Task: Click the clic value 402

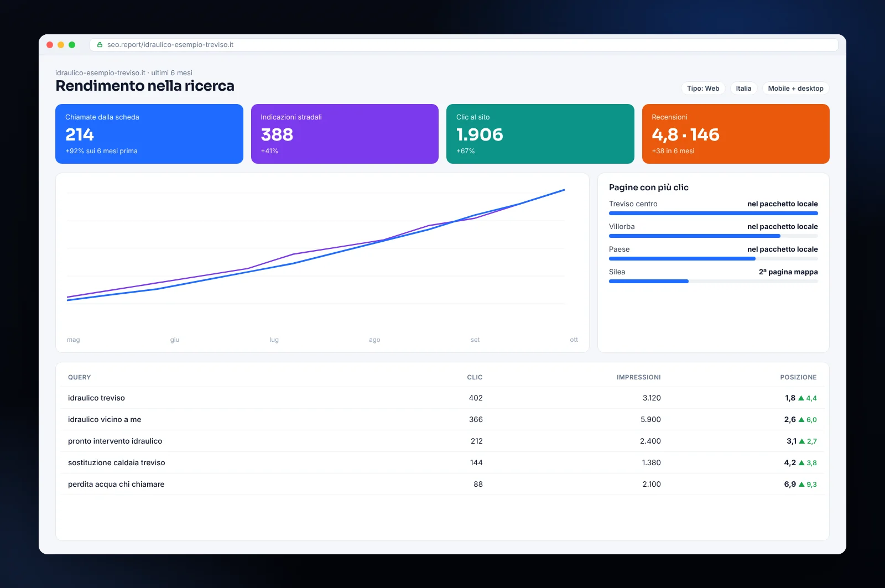Action: (x=476, y=398)
